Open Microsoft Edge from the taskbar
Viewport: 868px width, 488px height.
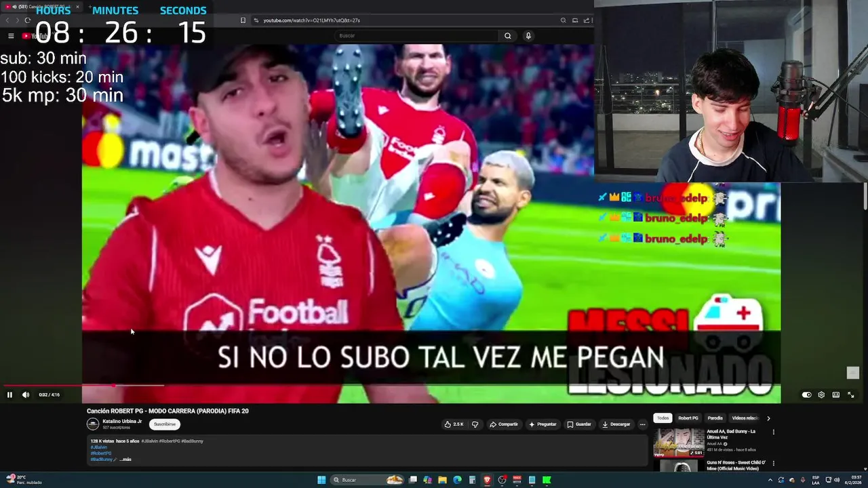457,480
